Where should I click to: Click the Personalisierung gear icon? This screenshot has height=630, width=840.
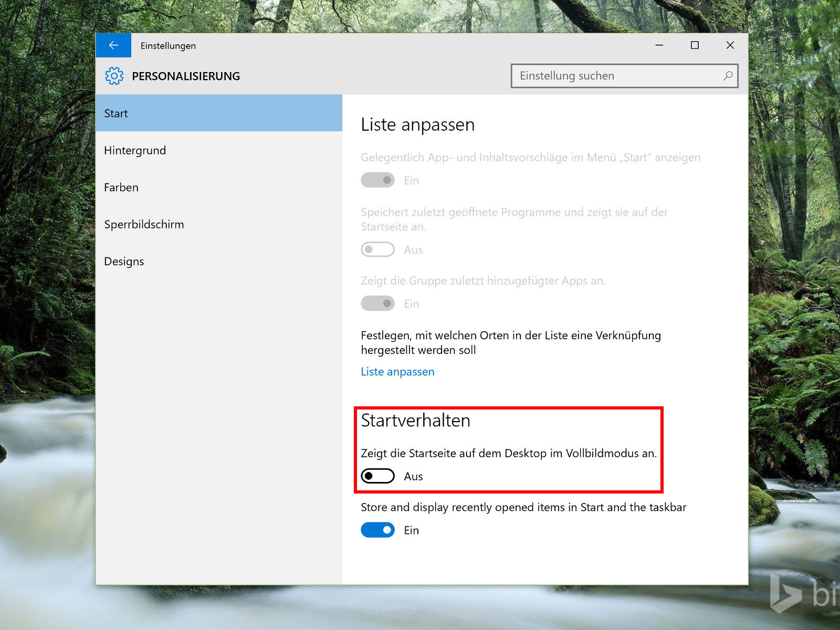(x=114, y=76)
